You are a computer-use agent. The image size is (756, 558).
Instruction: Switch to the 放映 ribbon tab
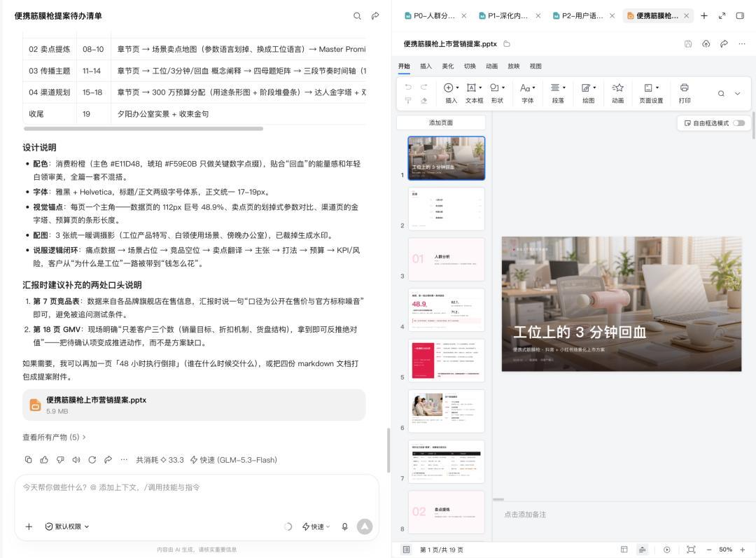[x=514, y=66]
